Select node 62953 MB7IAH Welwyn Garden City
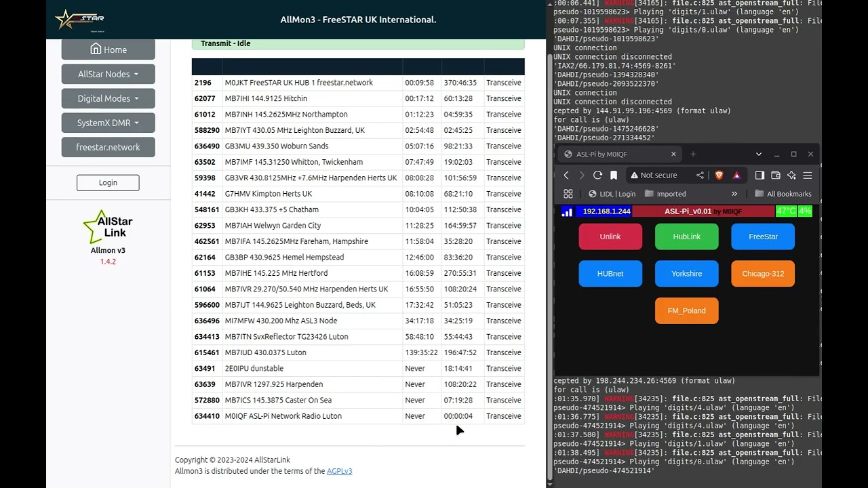Screen dimensions: 868x488 [x=358, y=226]
